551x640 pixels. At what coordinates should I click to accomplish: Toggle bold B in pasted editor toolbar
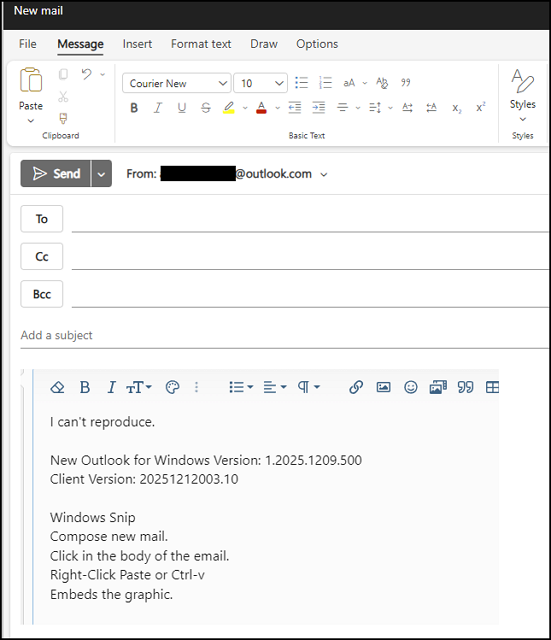85,387
